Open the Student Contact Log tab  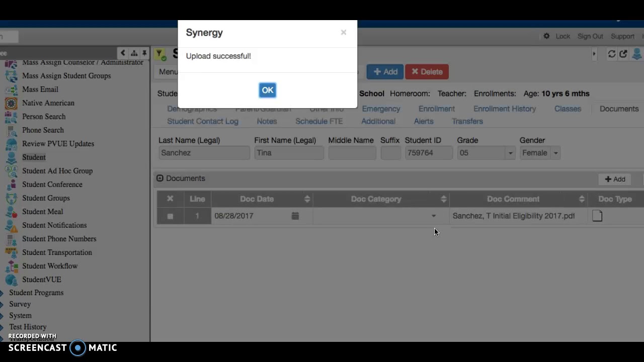point(203,122)
